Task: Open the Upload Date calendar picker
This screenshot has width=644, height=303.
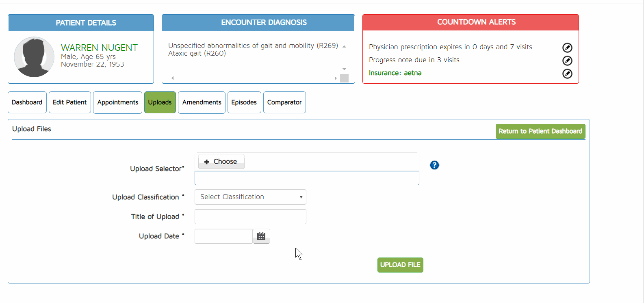Action: click(261, 236)
